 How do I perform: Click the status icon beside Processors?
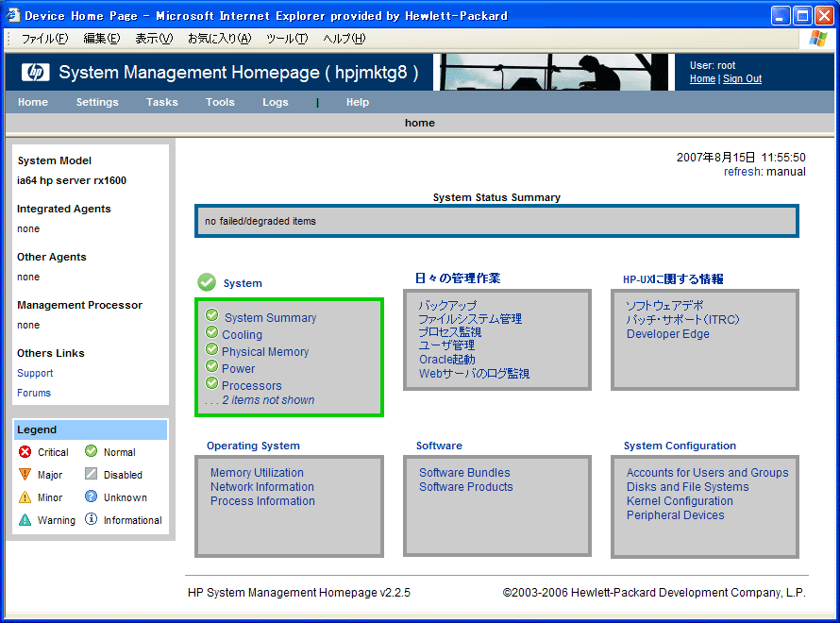[x=212, y=383]
